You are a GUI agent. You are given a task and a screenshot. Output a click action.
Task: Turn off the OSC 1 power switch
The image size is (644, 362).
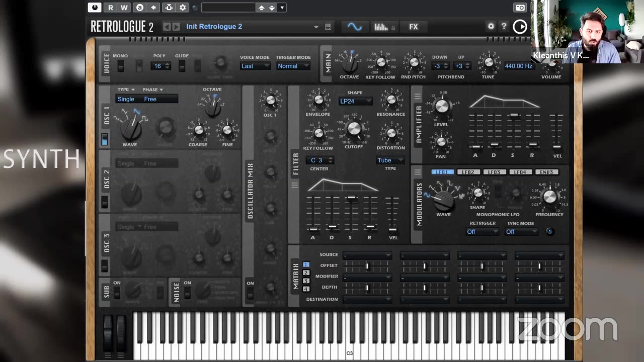pyautogui.click(x=105, y=139)
